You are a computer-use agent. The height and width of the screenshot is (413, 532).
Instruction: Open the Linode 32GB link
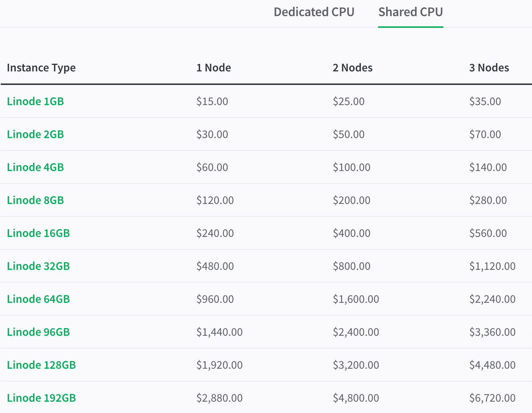pyautogui.click(x=38, y=266)
